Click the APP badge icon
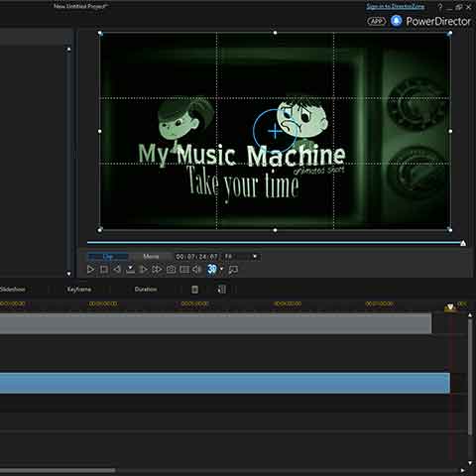476x476 pixels. click(x=377, y=21)
